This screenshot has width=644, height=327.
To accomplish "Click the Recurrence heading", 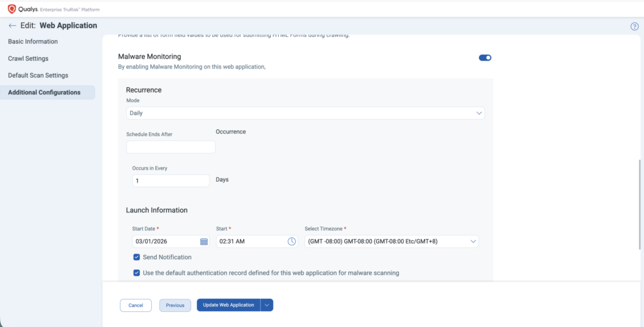I will click(x=144, y=90).
